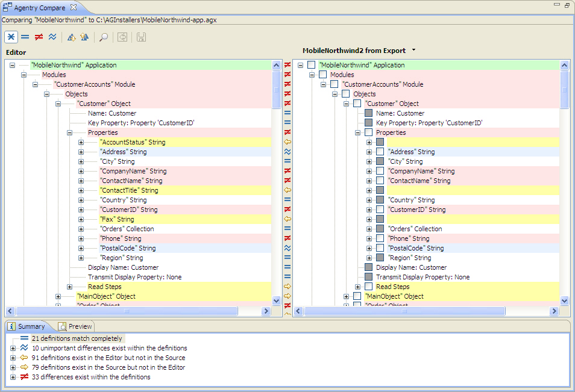The image size is (575, 392).
Task: Minimize the Agentry Compare view
Action: point(557,4)
